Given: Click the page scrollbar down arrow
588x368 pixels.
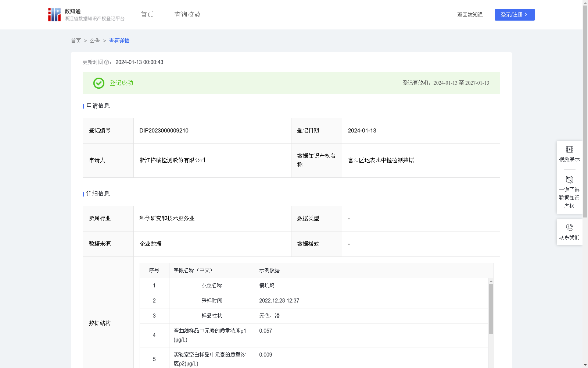Looking at the screenshot, I should (x=585, y=365).
